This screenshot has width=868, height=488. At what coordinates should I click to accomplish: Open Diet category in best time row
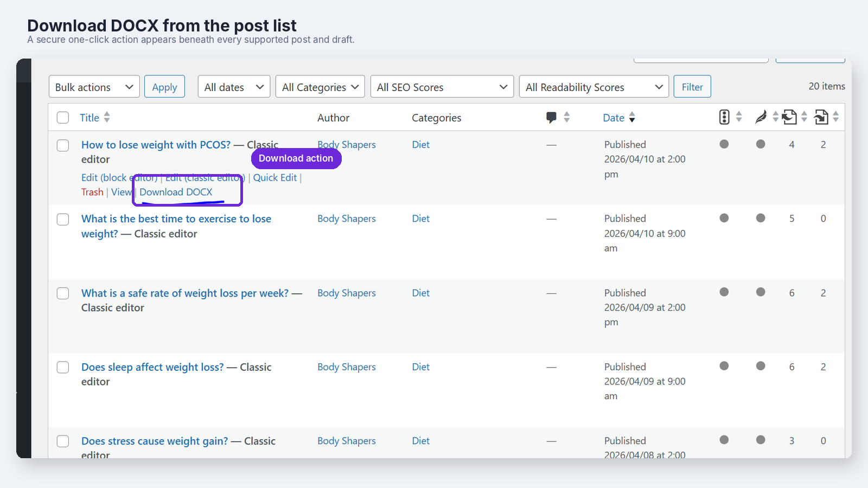[x=420, y=219]
